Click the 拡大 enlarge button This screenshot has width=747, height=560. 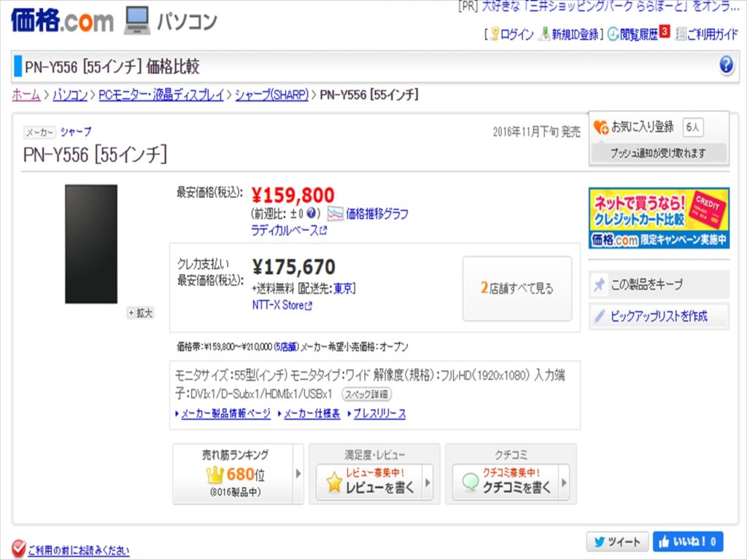point(140,313)
